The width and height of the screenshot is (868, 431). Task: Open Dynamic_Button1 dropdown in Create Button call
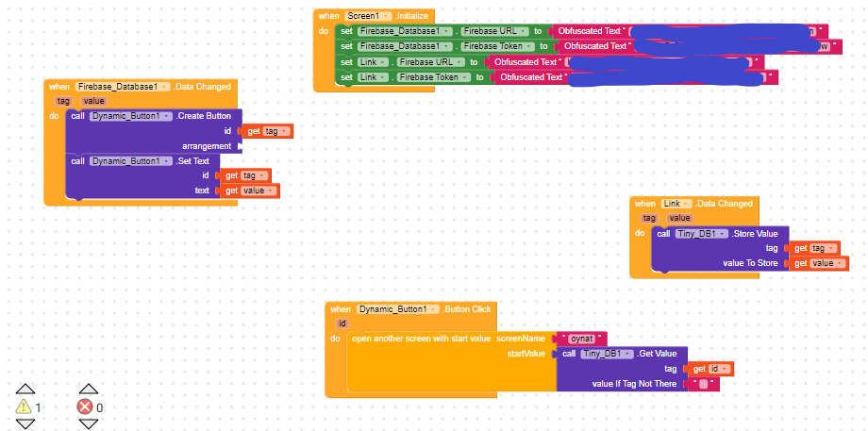pos(130,116)
